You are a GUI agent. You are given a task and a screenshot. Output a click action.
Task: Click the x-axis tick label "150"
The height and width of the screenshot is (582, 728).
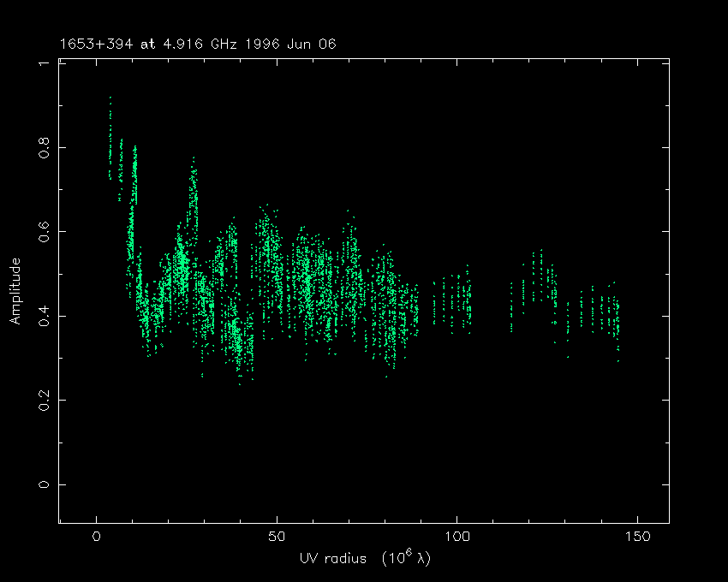(636, 537)
